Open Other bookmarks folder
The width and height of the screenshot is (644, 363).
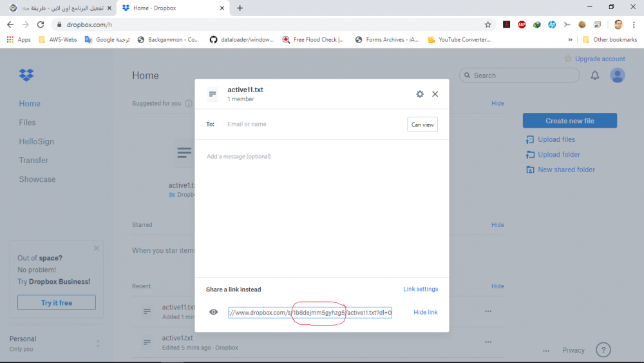tap(610, 39)
